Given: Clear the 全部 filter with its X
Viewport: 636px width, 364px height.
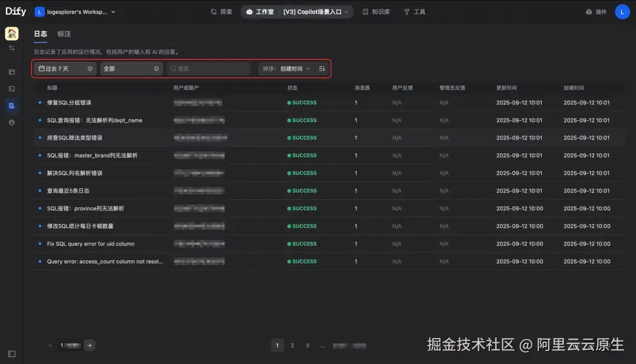Looking at the screenshot, I should click(155, 68).
